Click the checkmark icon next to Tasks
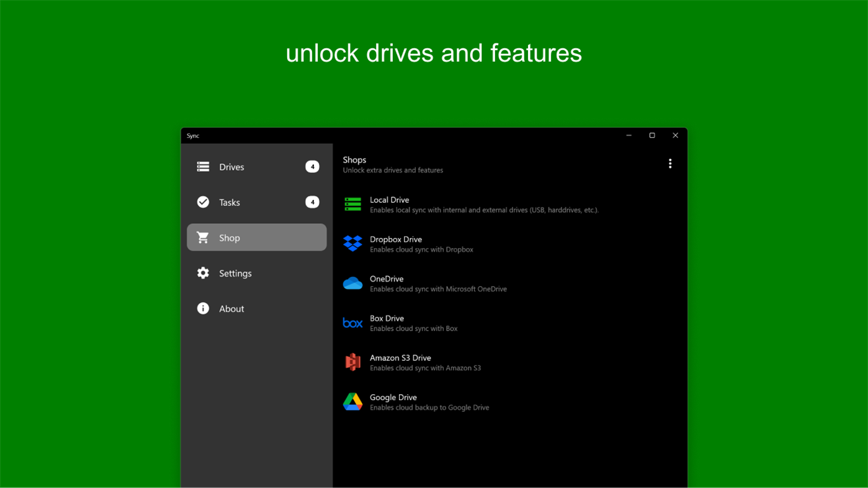This screenshot has width=868, height=488. tap(203, 202)
